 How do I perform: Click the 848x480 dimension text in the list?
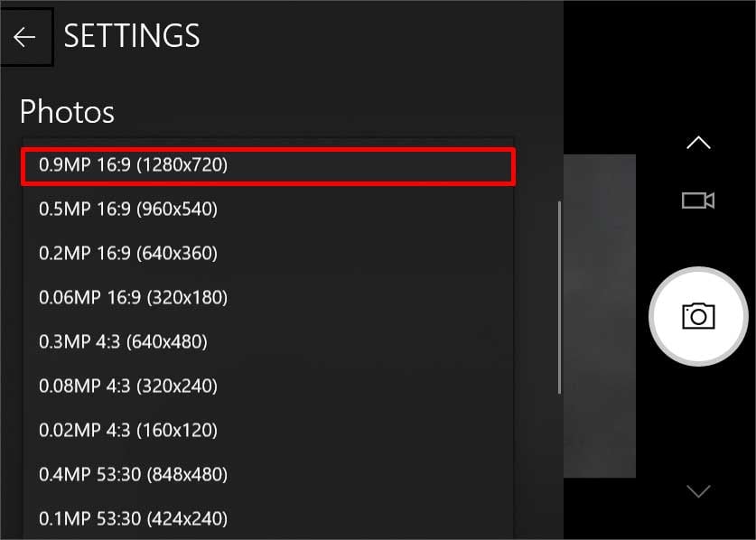pyautogui.click(x=187, y=474)
